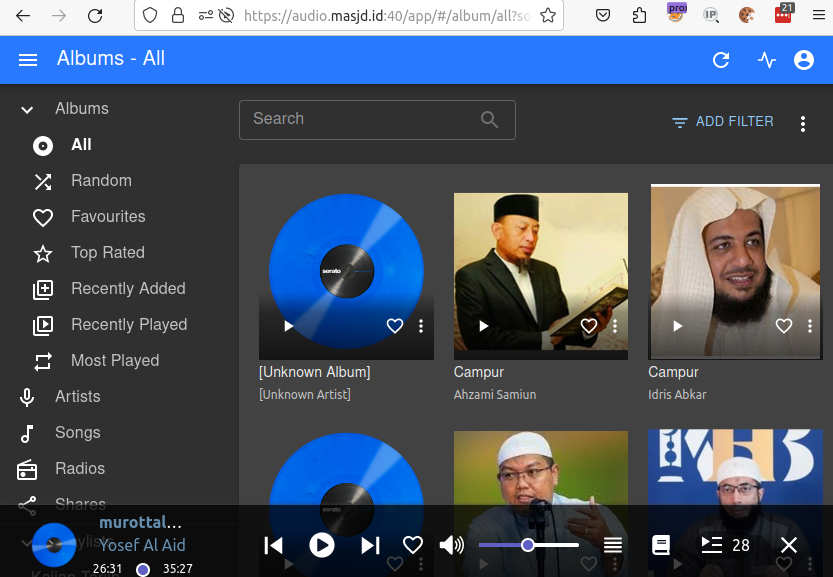The image size is (833, 577).
Task: Click now playing vinyl cover thumbnail
Action: (54, 545)
